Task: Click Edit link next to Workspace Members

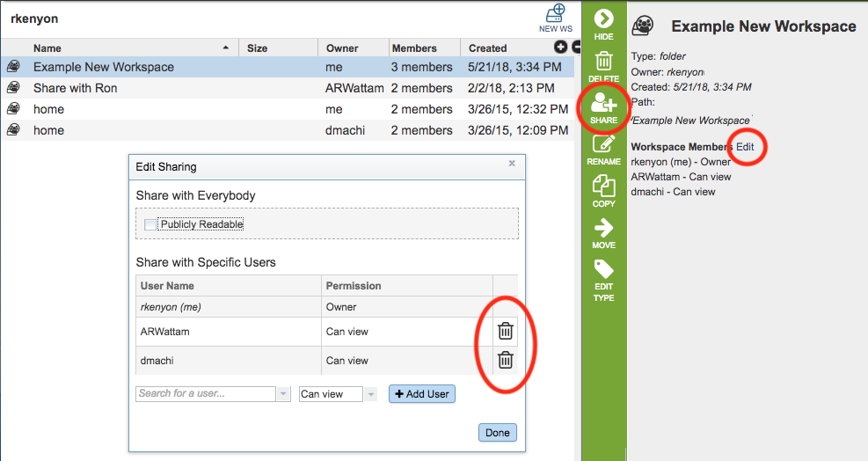Action: click(x=745, y=147)
